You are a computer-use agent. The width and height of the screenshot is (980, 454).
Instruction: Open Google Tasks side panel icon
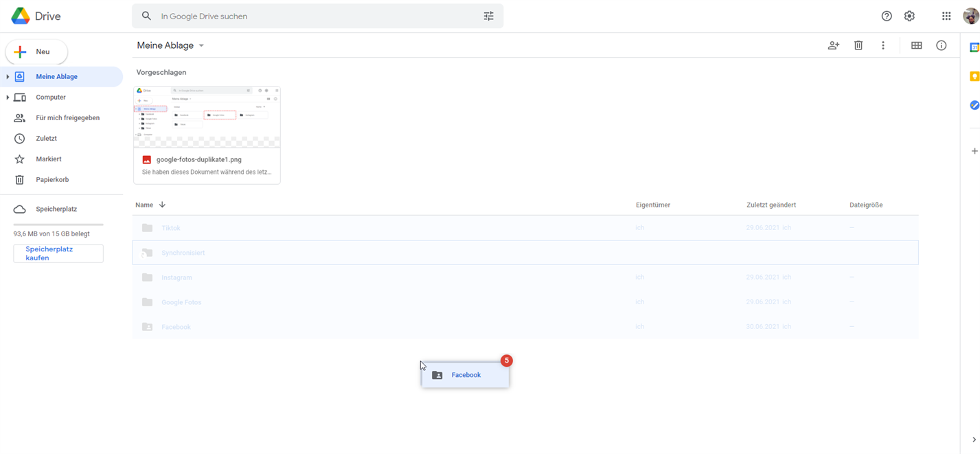point(974,105)
